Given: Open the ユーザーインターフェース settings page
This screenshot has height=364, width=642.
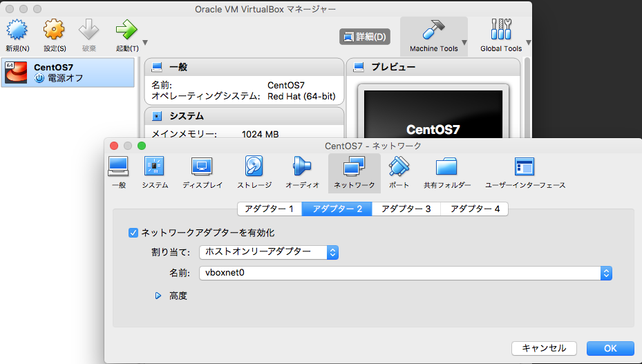Looking at the screenshot, I should click(525, 172).
